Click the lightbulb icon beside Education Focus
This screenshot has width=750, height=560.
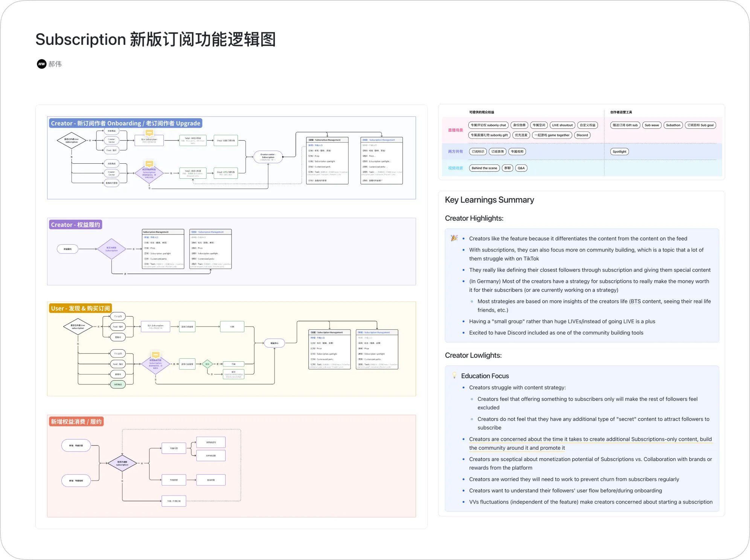pyautogui.click(x=454, y=376)
